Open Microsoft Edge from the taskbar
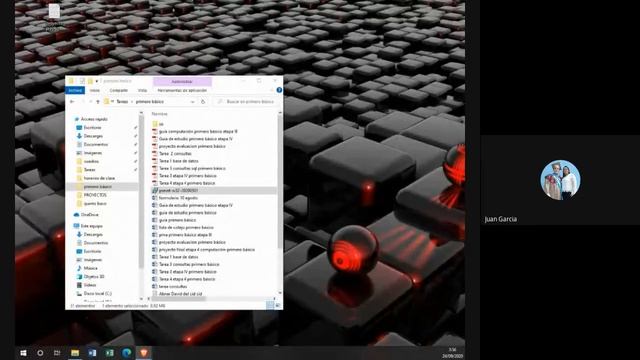The image size is (640, 360). (127, 353)
